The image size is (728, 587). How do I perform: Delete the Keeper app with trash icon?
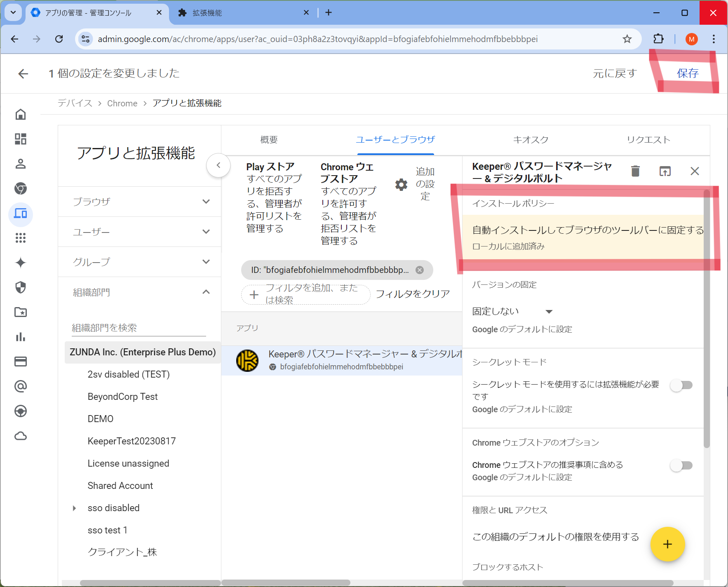(x=635, y=171)
